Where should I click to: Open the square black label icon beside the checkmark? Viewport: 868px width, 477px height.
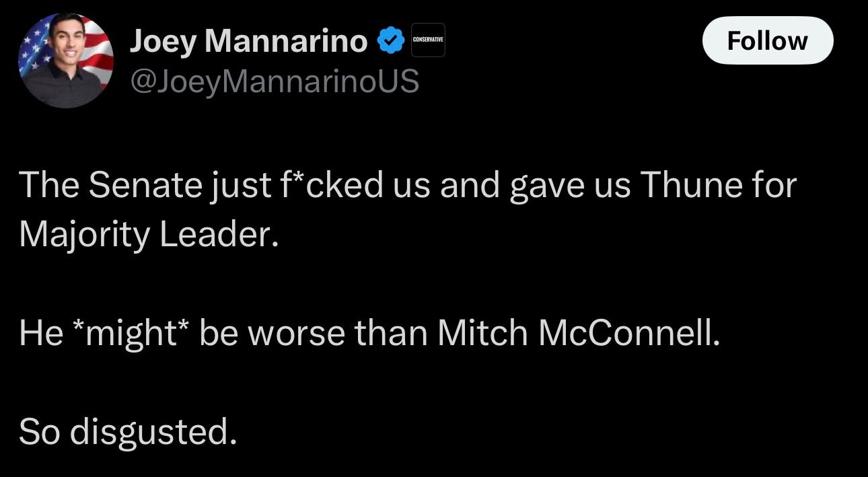(428, 40)
